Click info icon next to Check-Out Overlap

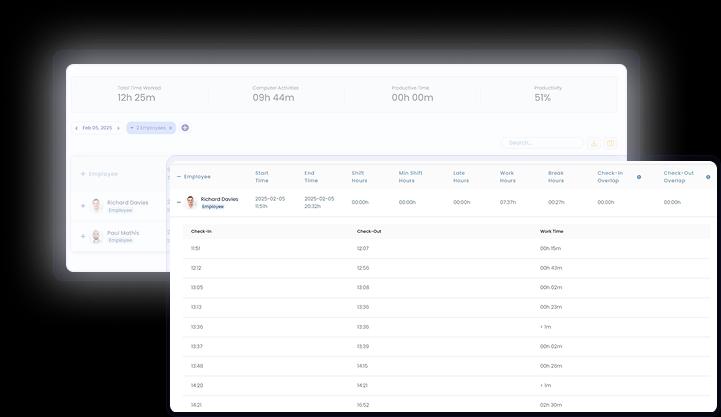[x=708, y=176]
